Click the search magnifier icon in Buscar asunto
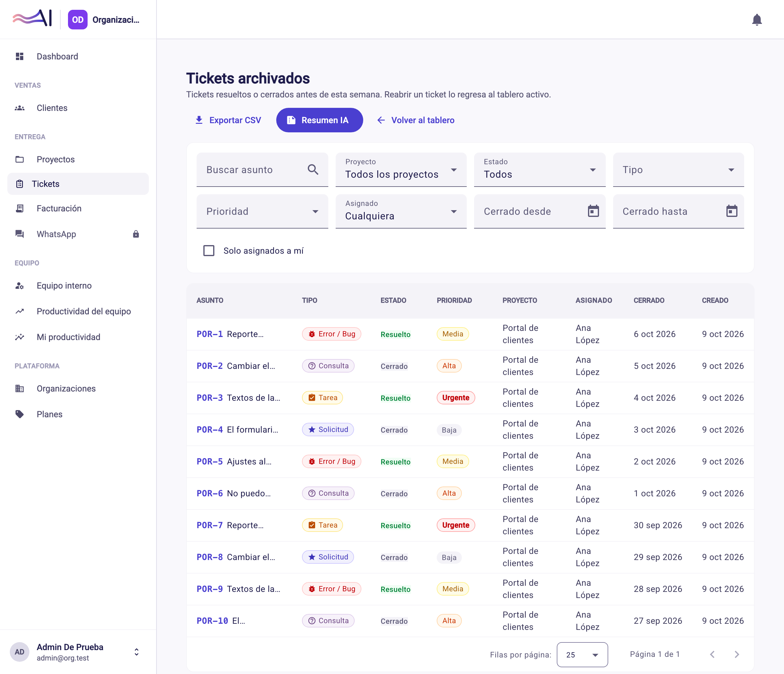The image size is (784, 674). (313, 169)
